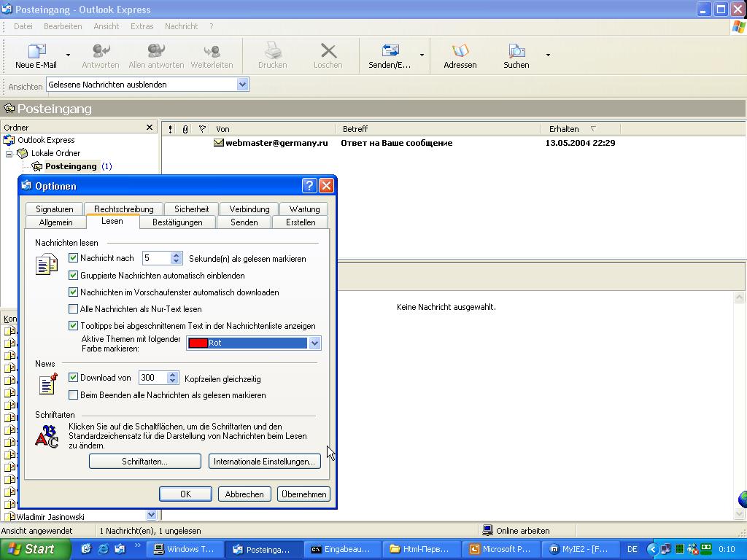Select the Wladimir Jasinowski contact
The image size is (747, 560).
click(50, 517)
